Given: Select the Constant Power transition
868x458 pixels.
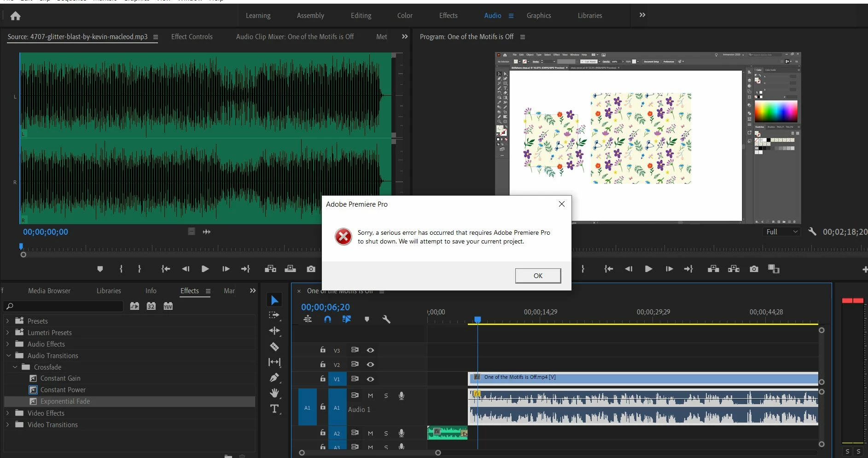Looking at the screenshot, I should pos(63,390).
